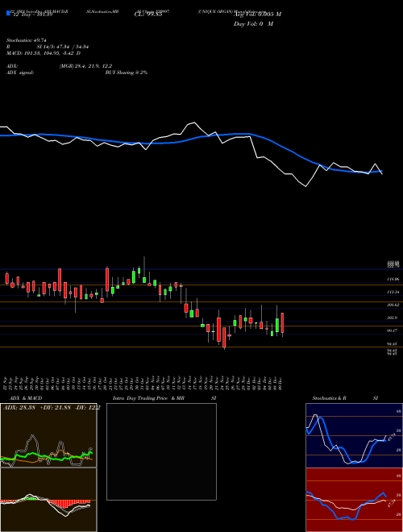Click the '(MGR) 28.4, 21.9, 12.2' ADX values
This screenshot has height=532, width=403.
[x=85, y=66]
